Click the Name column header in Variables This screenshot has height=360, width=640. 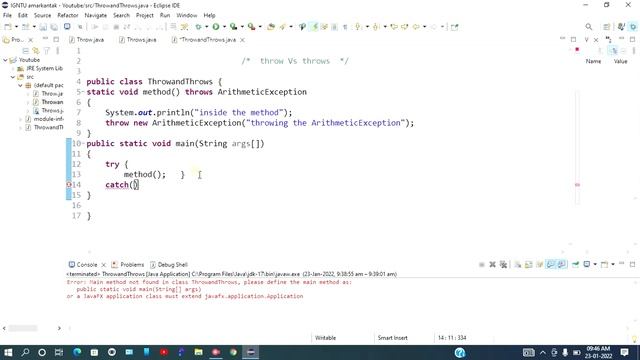point(593,61)
